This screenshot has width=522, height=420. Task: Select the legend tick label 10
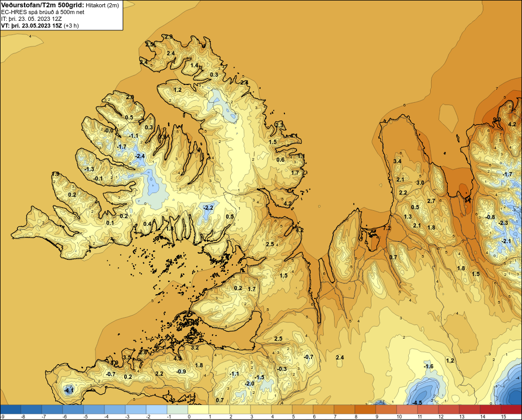pos(399,417)
